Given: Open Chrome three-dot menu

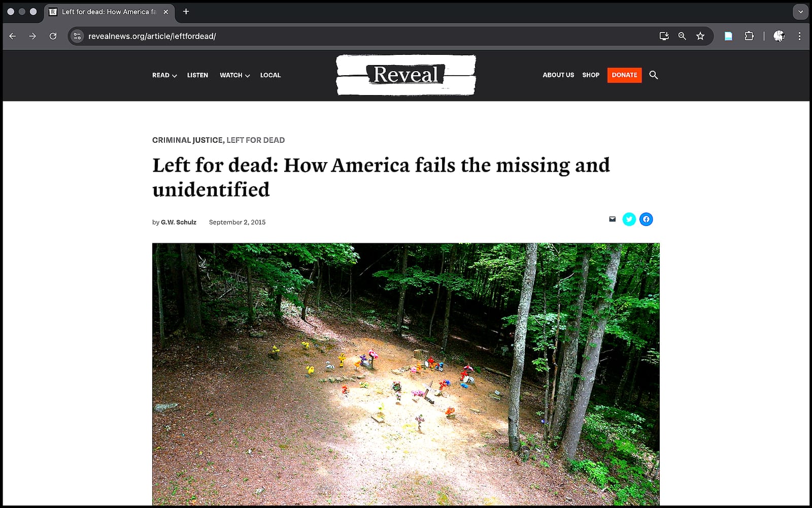Looking at the screenshot, I should coord(799,36).
